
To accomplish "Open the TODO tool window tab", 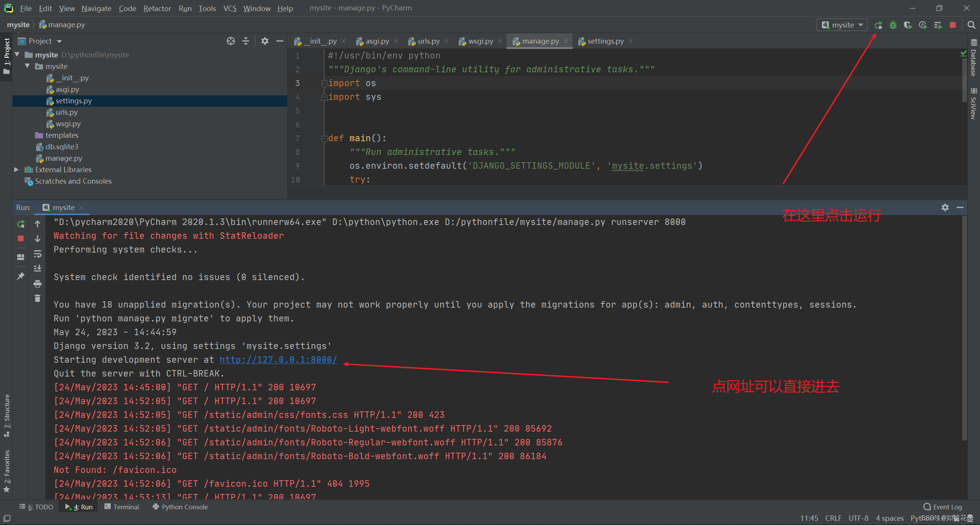I will pos(36,507).
